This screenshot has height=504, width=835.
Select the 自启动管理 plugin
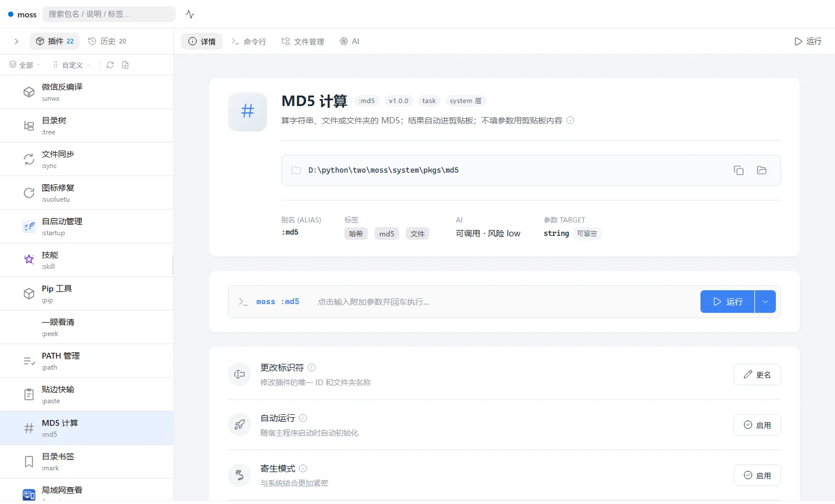coord(87,227)
